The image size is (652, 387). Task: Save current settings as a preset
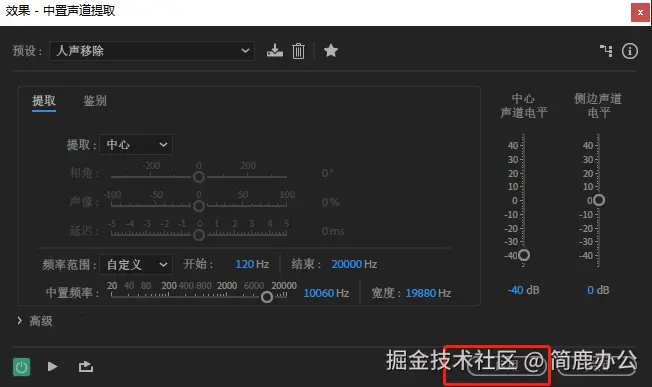[275, 51]
